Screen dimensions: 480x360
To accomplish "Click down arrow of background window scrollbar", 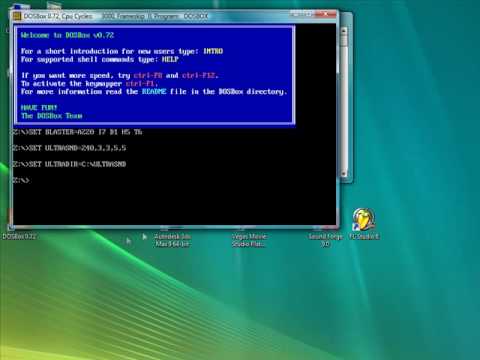I will [x=344, y=173].
